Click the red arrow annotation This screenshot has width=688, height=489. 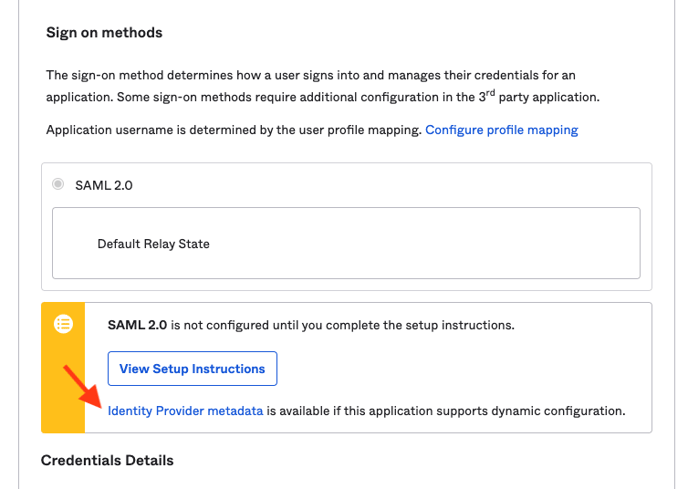pos(82,387)
